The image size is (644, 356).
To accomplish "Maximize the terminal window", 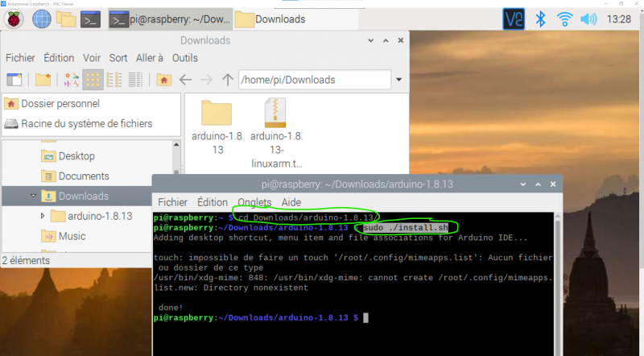I will point(538,184).
